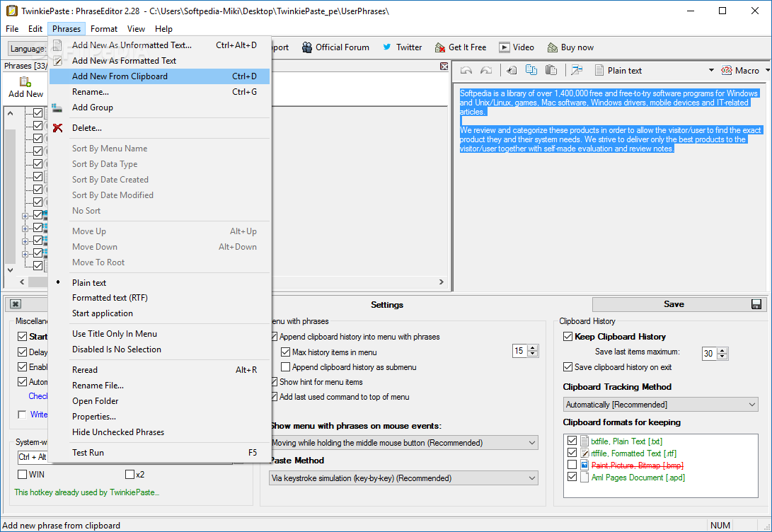This screenshot has height=532, width=772.
Task: Enable the x2 checkbox
Action: point(130,475)
